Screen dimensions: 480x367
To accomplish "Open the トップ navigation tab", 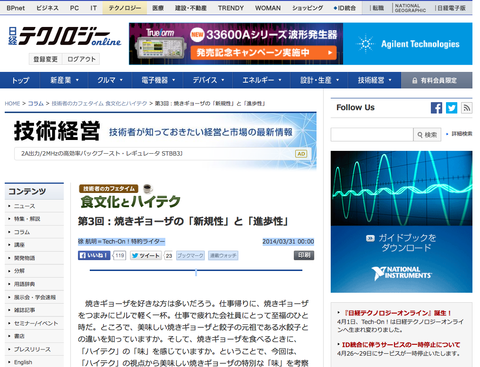I will [20, 80].
